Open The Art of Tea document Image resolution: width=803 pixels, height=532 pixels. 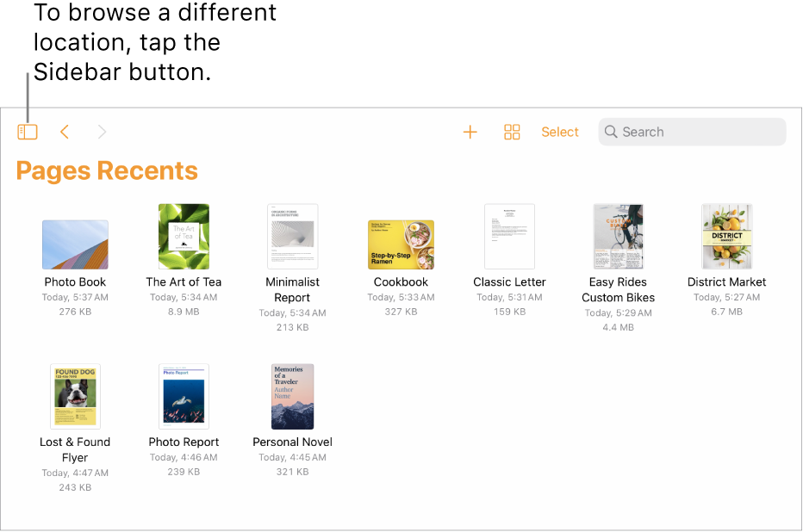[x=184, y=237]
